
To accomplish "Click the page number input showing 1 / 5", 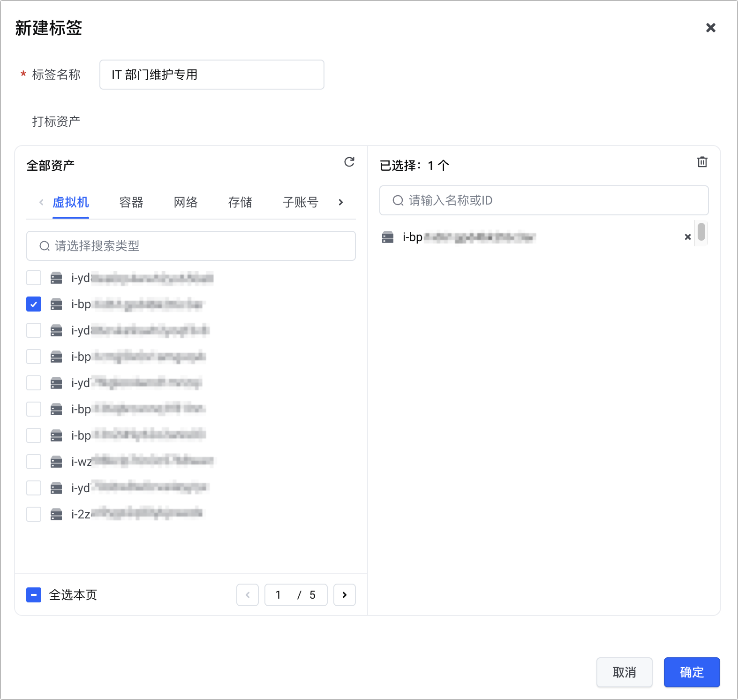I will point(296,595).
